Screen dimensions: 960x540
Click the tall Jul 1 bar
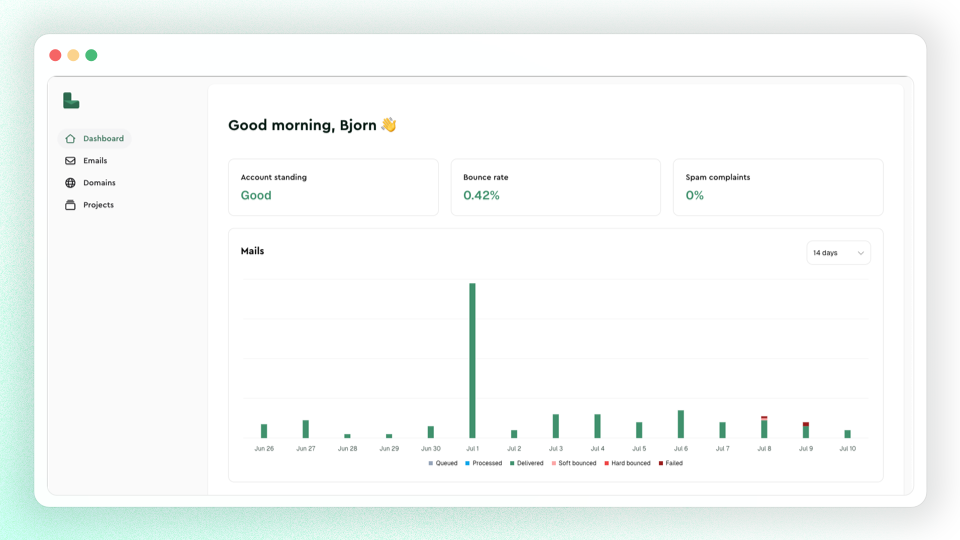coord(472,360)
